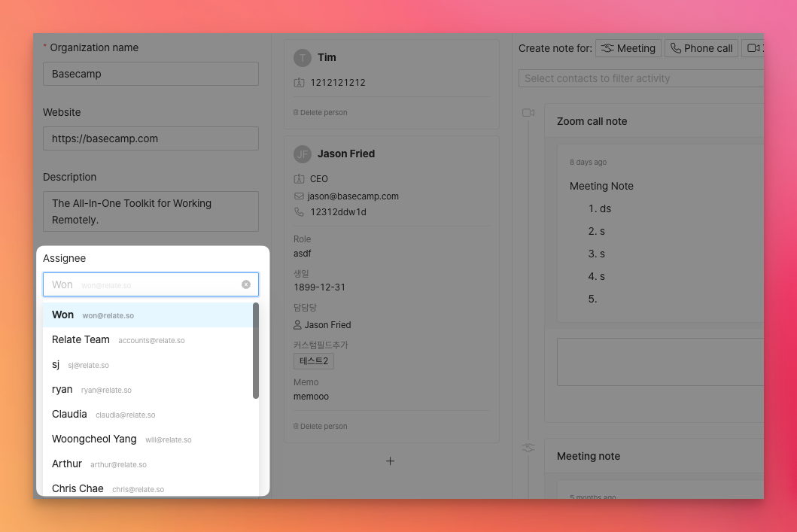The width and height of the screenshot is (797, 532).
Task: Click the user icon next to Jason Fried assignee
Action: click(297, 324)
